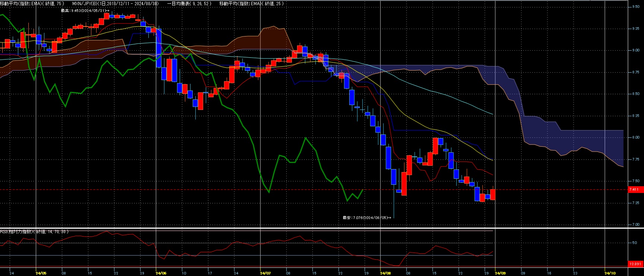Click the 9.50 price axis label
Image resolution: width=644 pixels, height=276 pixels.
(635, 7)
